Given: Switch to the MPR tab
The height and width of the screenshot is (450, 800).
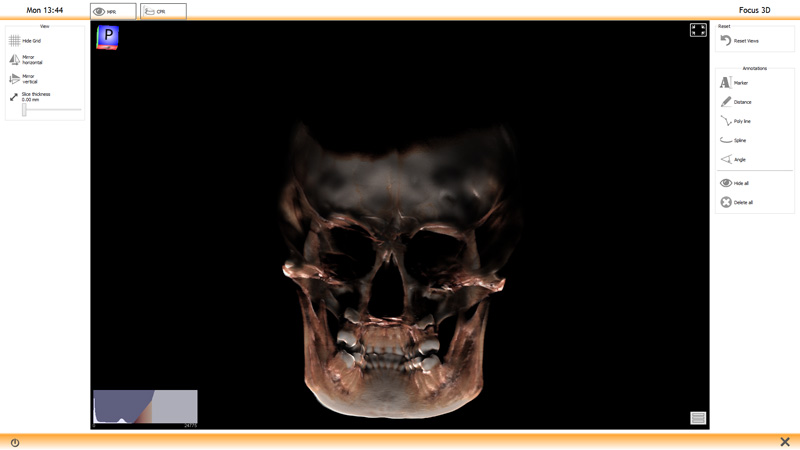Looking at the screenshot, I should coord(113,11).
